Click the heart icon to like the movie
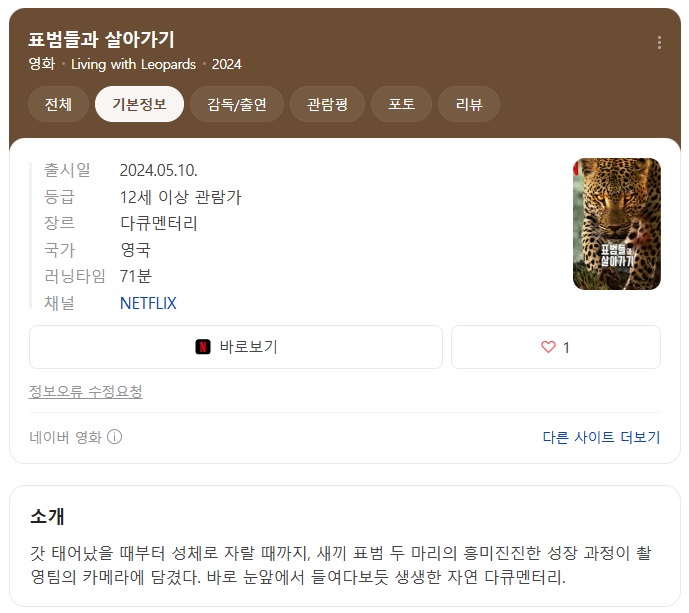The height and width of the screenshot is (613, 689). [x=548, y=347]
